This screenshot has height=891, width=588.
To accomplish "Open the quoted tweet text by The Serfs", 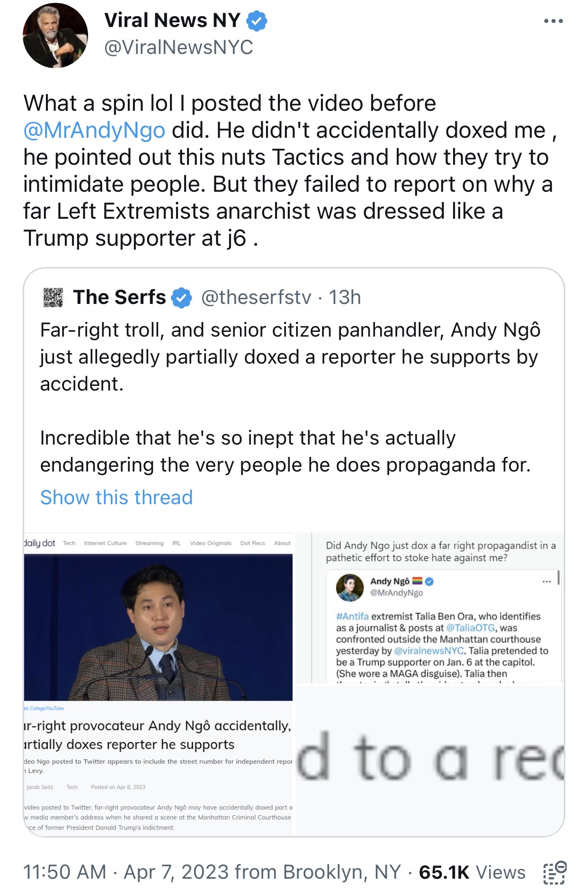I will point(290,397).
